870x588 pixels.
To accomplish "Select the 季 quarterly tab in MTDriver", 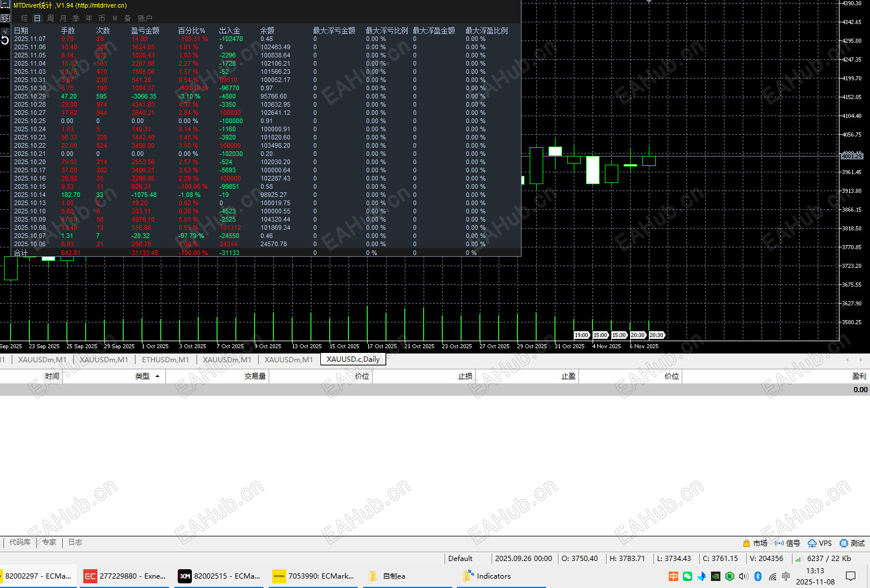I will click(76, 18).
